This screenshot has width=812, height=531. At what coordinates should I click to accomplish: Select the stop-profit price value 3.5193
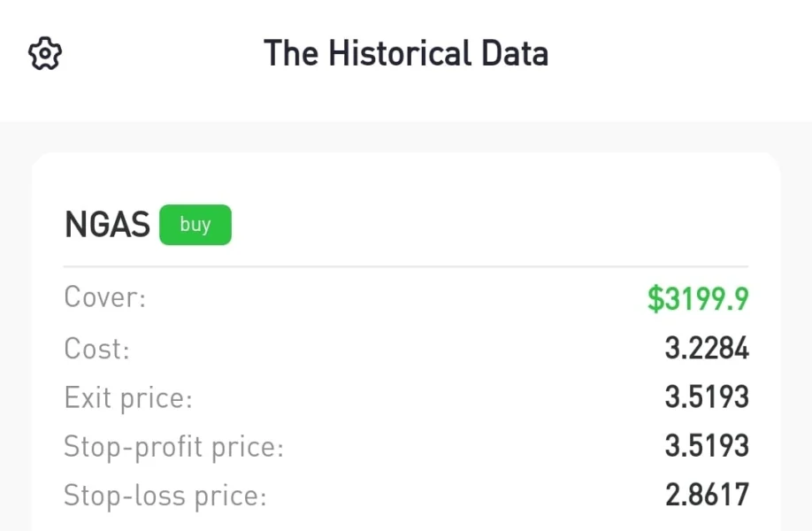click(707, 447)
